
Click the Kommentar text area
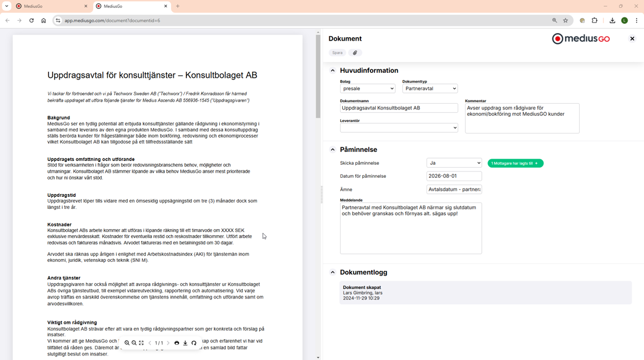522,118
